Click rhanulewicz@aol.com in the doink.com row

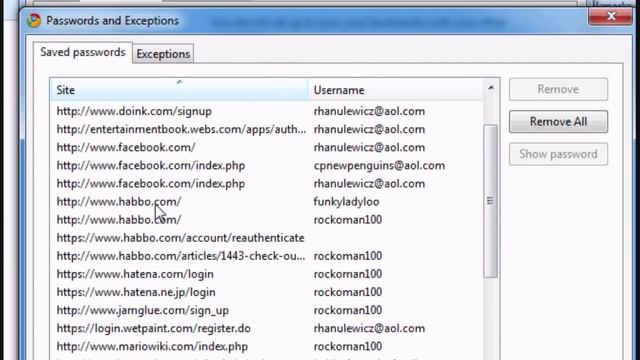pos(369,111)
